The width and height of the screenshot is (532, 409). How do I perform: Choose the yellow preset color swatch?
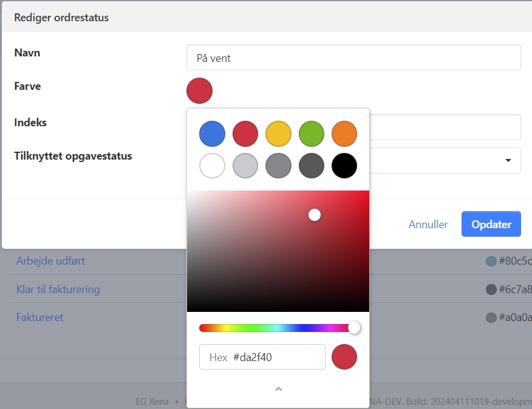tap(278, 134)
